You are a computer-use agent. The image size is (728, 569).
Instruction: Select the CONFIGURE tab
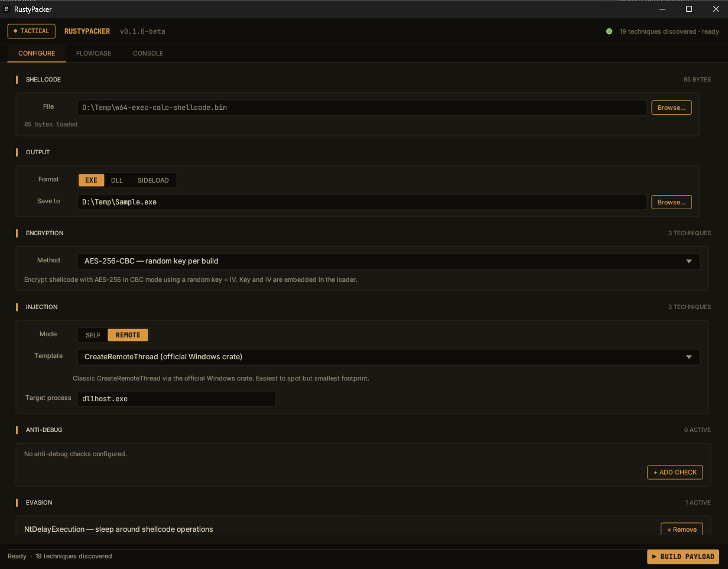(x=37, y=53)
